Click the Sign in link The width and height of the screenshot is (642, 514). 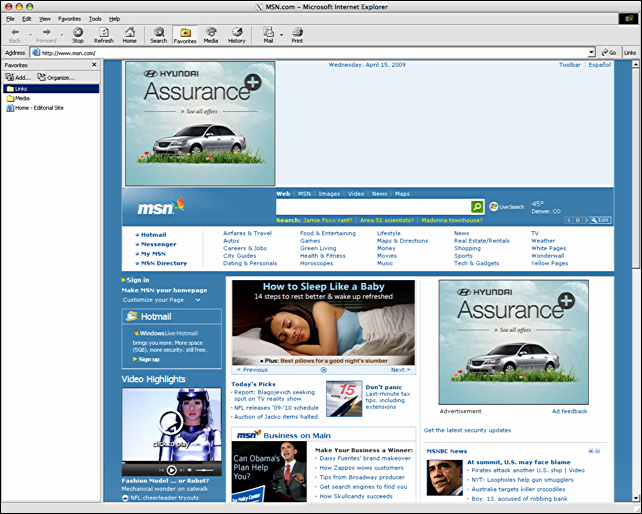point(138,280)
